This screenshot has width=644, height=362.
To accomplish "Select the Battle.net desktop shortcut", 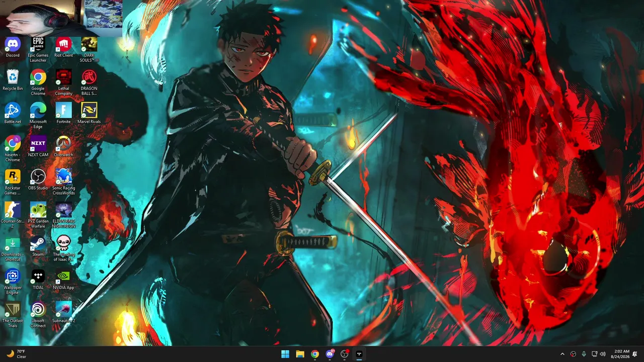I will 13,114.
